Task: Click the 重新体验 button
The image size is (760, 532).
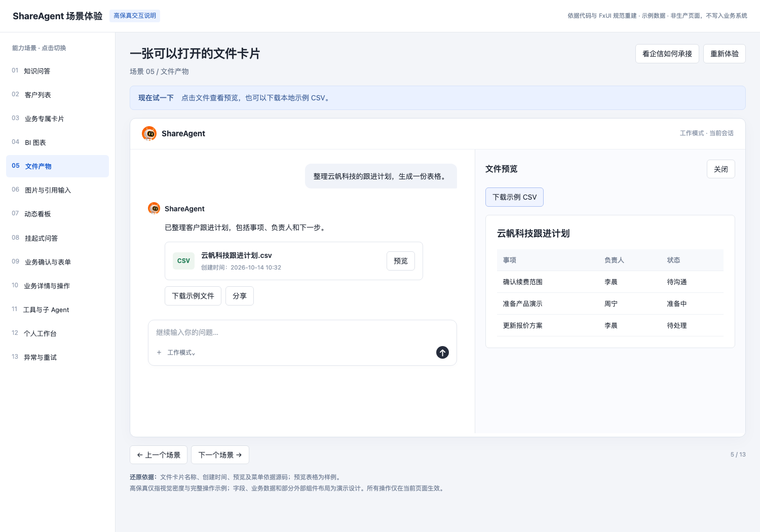Action: coord(725,54)
